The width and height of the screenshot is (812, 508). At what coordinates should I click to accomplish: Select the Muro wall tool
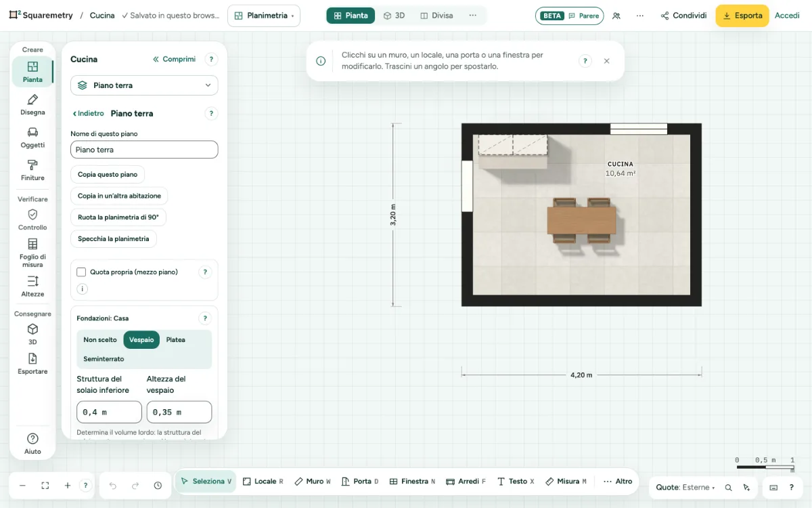coord(313,482)
